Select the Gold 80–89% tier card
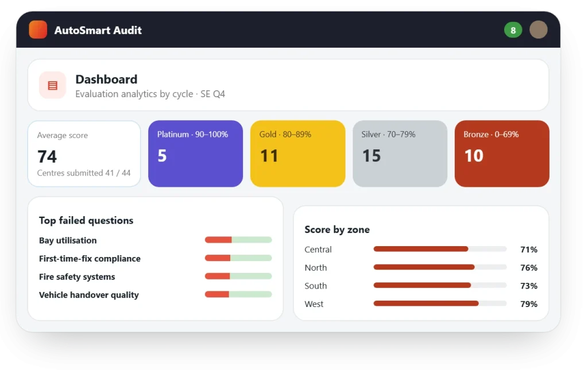Image resolution: width=588 pixels, height=376 pixels. 298,154
